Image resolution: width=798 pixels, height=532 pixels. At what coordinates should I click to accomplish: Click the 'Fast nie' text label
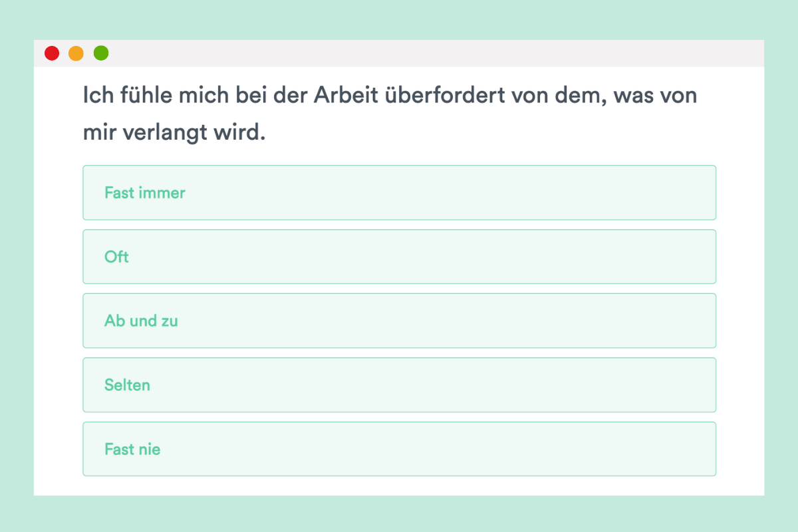(132, 449)
